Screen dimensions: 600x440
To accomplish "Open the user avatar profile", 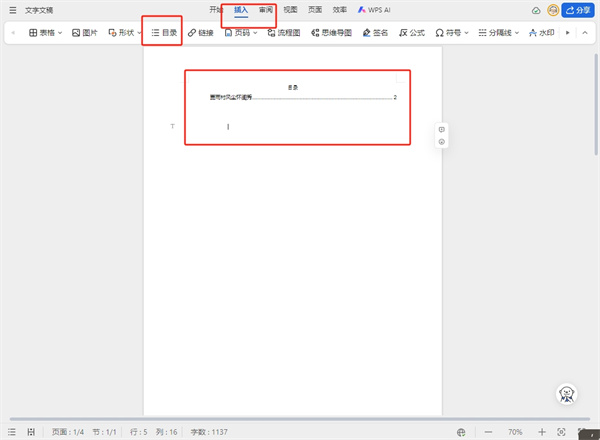I will (553, 10).
